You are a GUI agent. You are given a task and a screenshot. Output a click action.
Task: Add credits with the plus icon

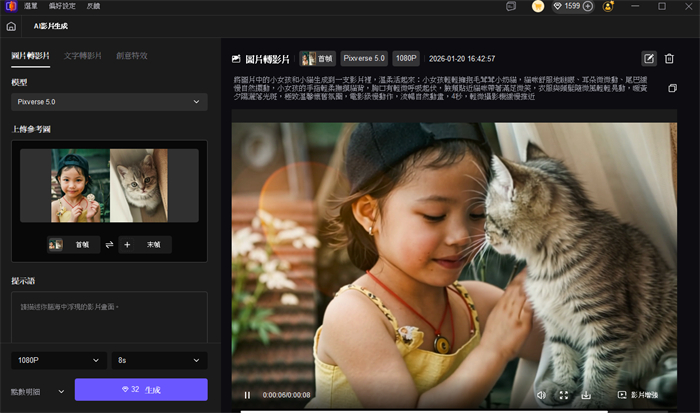[x=588, y=6]
